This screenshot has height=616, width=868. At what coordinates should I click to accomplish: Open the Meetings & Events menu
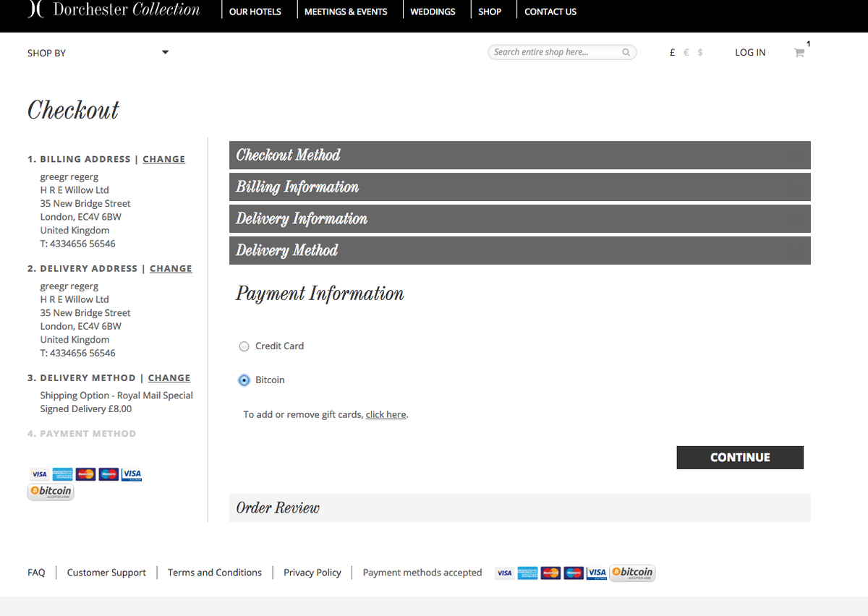coord(346,12)
